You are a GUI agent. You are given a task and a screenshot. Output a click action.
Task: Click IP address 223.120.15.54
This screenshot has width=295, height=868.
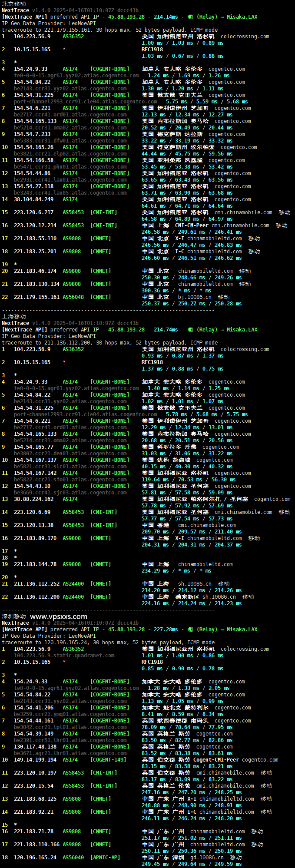click(33, 786)
